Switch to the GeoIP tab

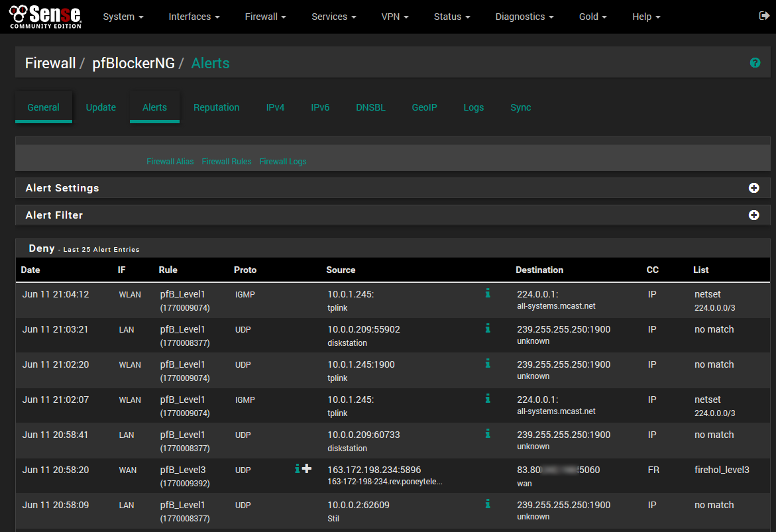coord(424,107)
